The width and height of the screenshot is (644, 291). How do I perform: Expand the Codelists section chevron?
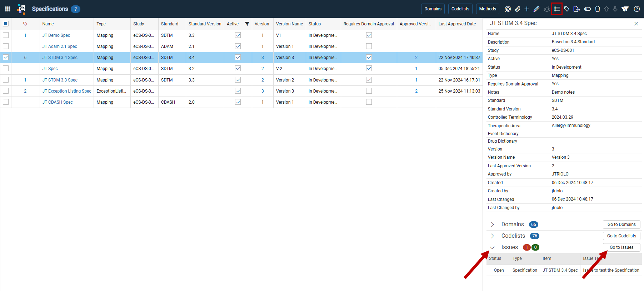click(x=493, y=236)
